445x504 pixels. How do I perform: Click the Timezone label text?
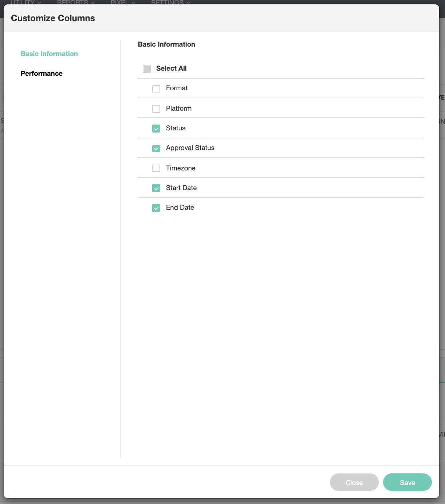181,168
